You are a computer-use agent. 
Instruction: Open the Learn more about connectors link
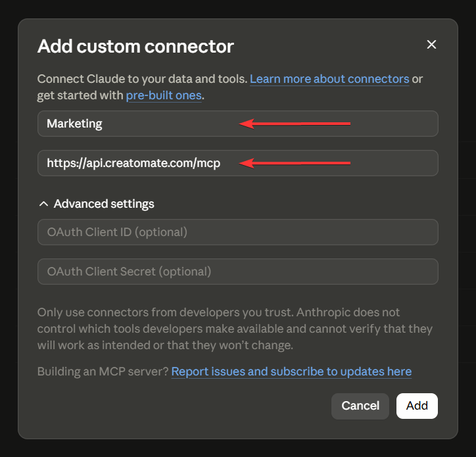point(329,79)
